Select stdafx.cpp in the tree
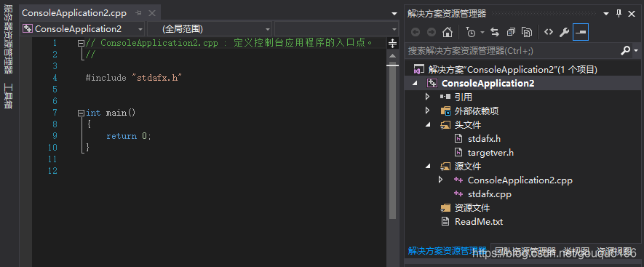Viewport: 644px width, 267px height. (x=490, y=194)
